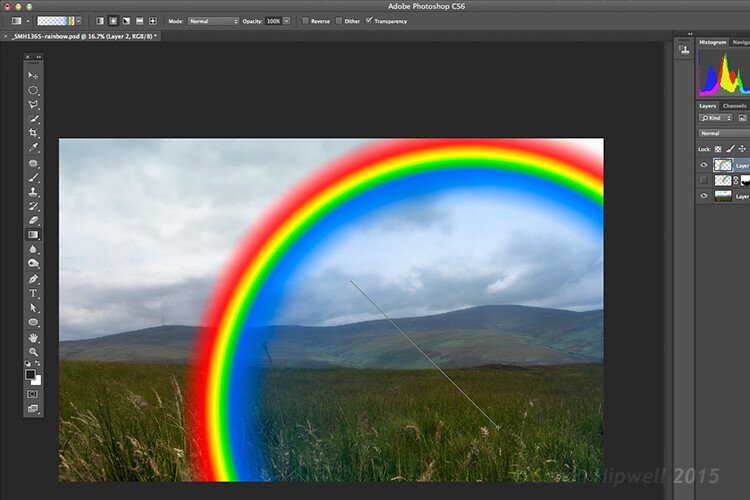Select the Polygonal Lasso tool
The height and width of the screenshot is (500, 750).
pyautogui.click(x=33, y=104)
